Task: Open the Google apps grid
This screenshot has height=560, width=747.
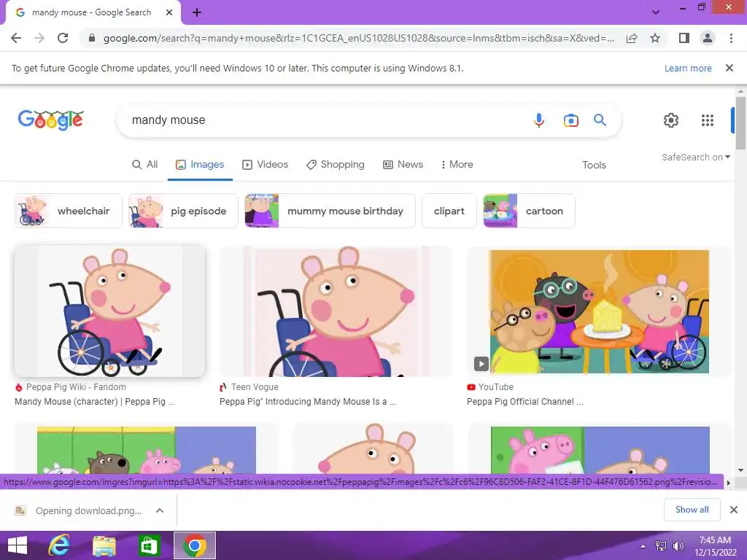Action: point(708,120)
